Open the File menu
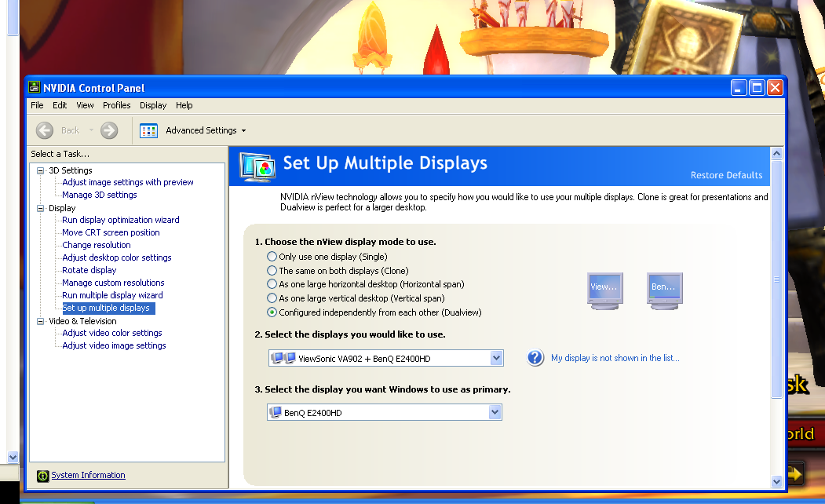This screenshot has width=825, height=504. point(37,105)
